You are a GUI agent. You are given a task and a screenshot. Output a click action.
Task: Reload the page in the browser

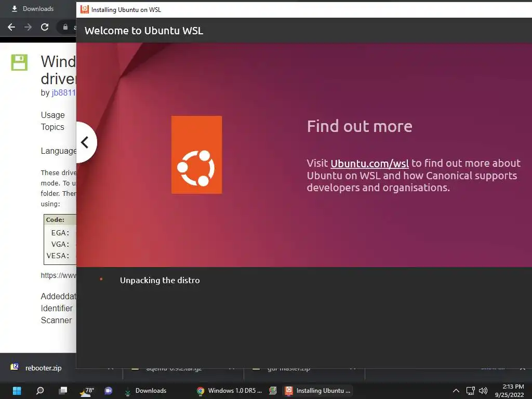point(45,27)
